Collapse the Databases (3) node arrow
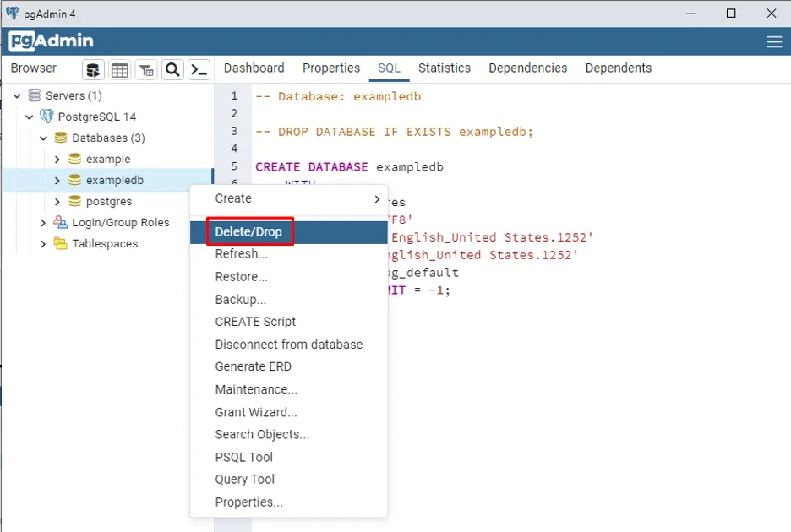Viewport: 791px width, 532px height. 43,138
